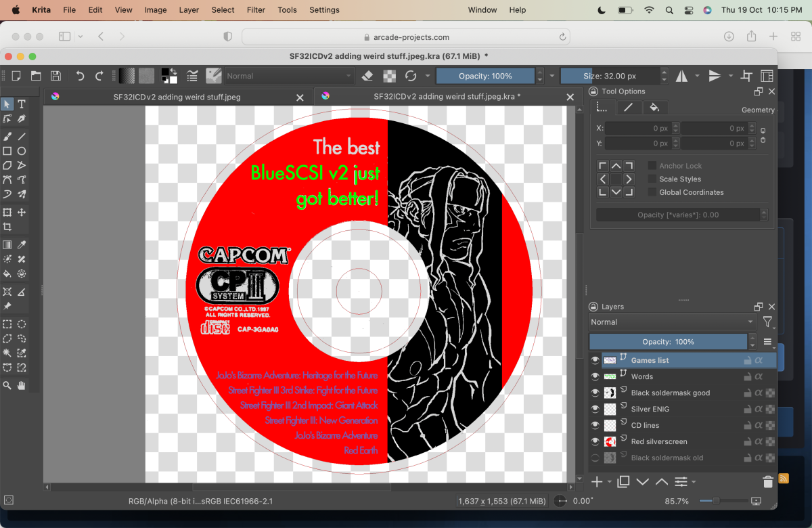The image size is (812, 528).
Task: Save the document with the floppy icon
Action: [x=56, y=76]
